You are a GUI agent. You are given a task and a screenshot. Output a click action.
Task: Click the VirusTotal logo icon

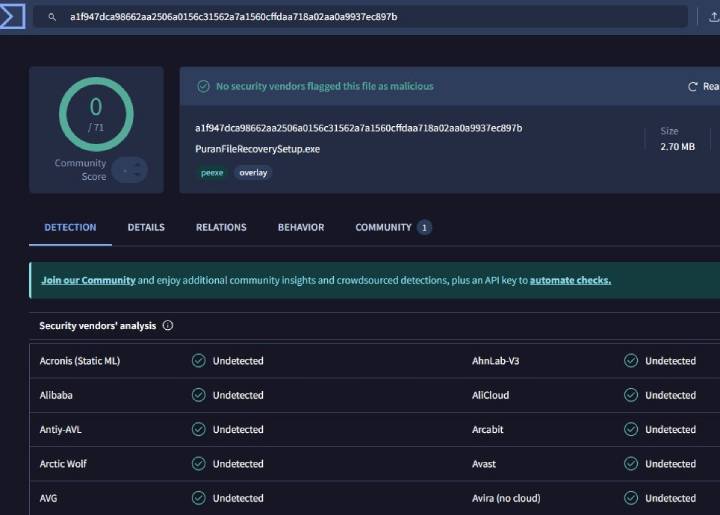pos(12,16)
